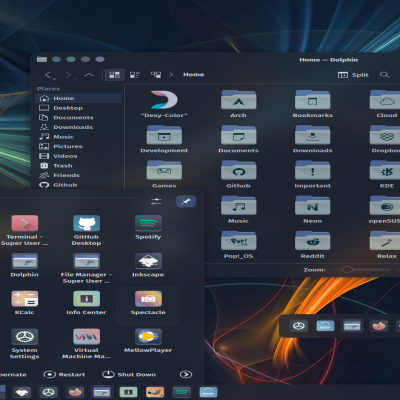Select Trash in the Places sidebar

[79, 166]
